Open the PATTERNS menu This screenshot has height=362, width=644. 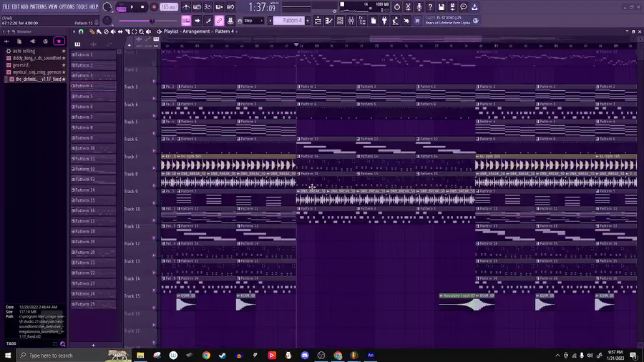coord(38,7)
